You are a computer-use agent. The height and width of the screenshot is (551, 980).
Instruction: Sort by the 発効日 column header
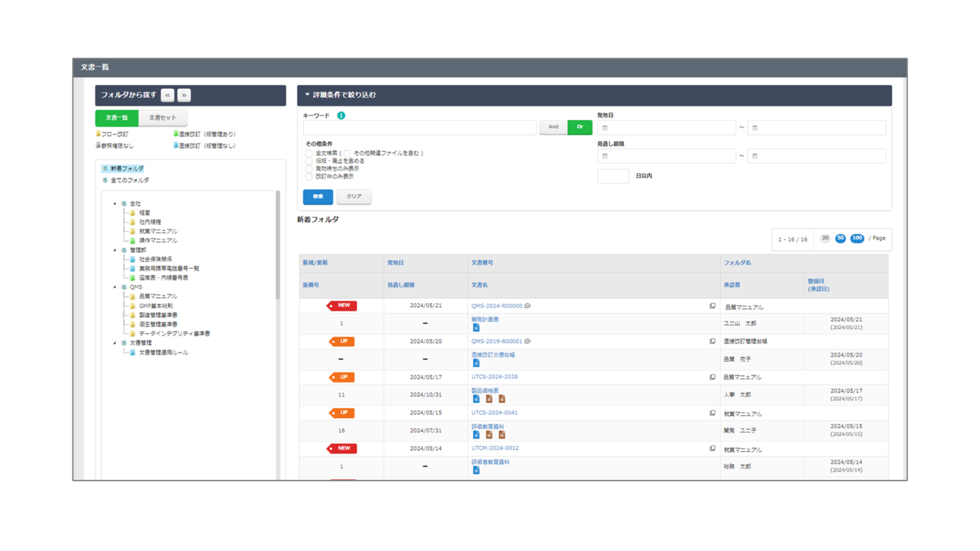(396, 263)
